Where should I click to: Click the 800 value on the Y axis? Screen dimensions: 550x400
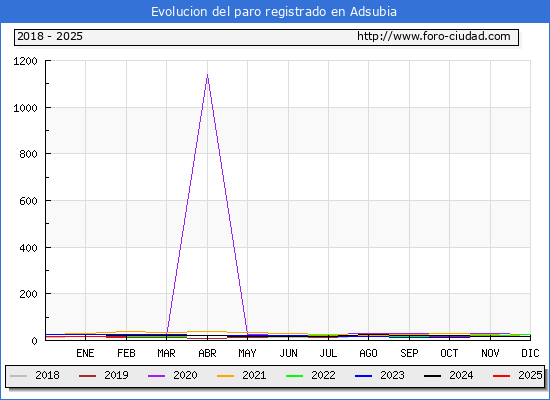(28, 154)
